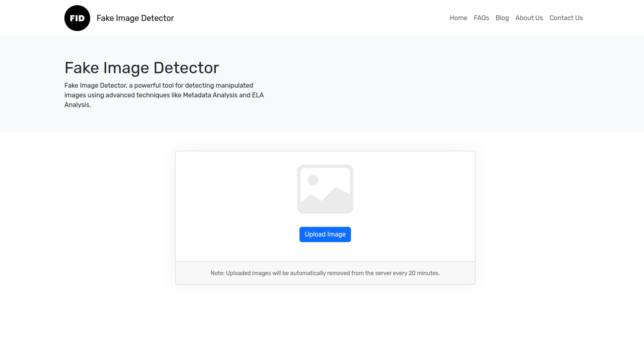The width and height of the screenshot is (644, 362).
Task: Click the 20-minute removal note text
Action: point(325,273)
